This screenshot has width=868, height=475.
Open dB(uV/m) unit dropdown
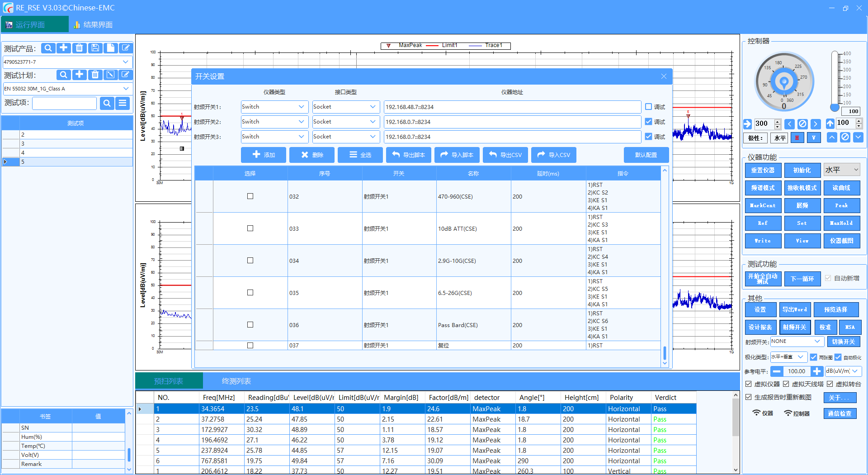pyautogui.click(x=844, y=371)
